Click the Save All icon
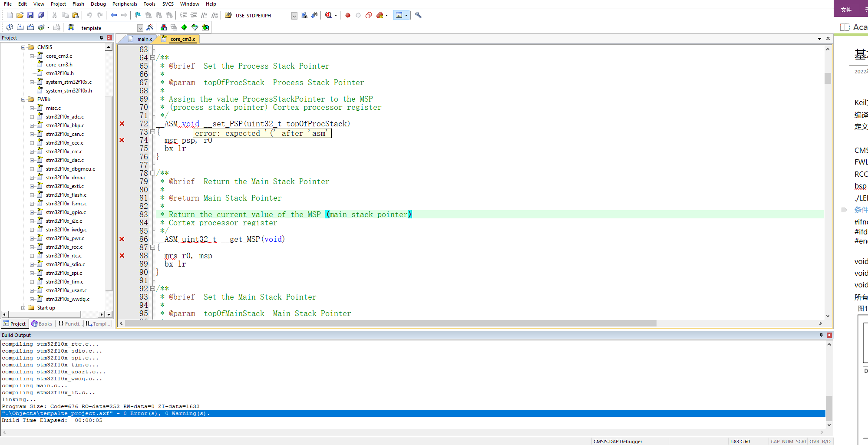Screen dimensions: 868x445 [41, 15]
